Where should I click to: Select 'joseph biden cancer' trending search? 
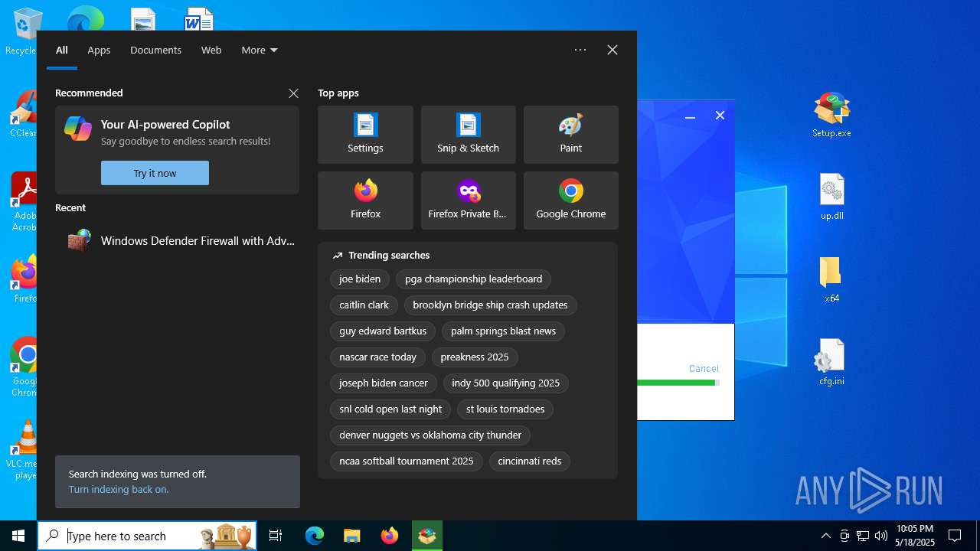[384, 383]
